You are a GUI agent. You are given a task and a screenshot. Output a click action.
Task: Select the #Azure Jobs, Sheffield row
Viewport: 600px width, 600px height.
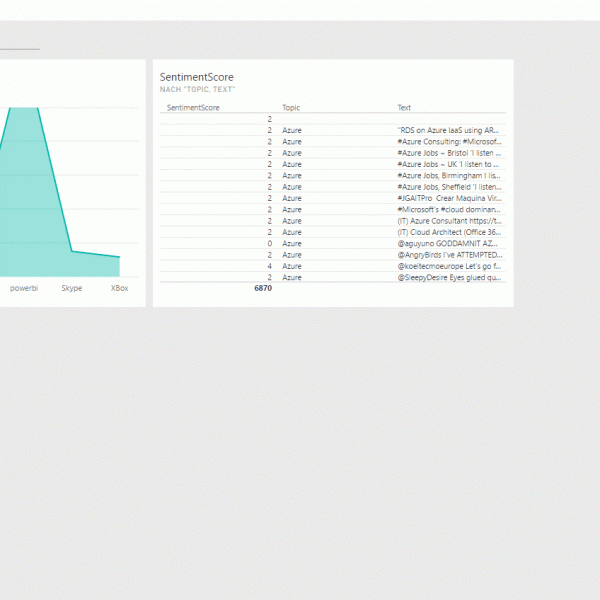coord(448,187)
